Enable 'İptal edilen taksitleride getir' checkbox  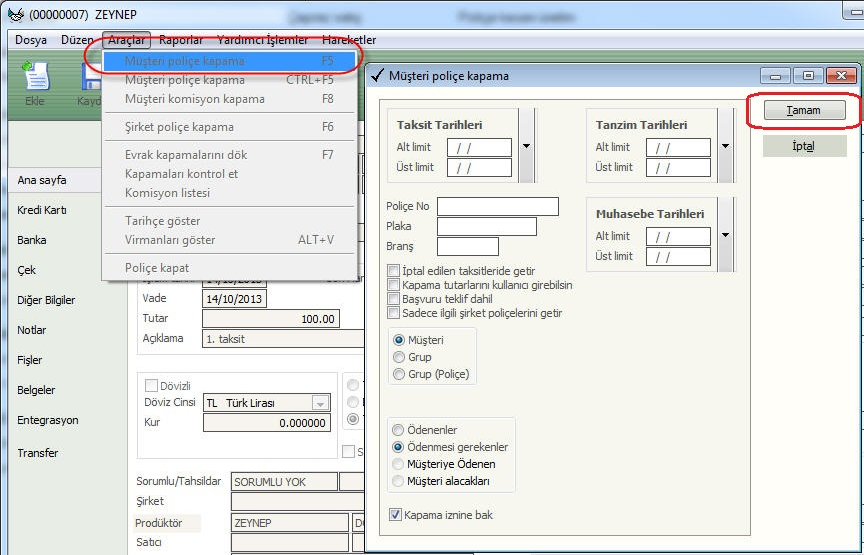coord(394,271)
